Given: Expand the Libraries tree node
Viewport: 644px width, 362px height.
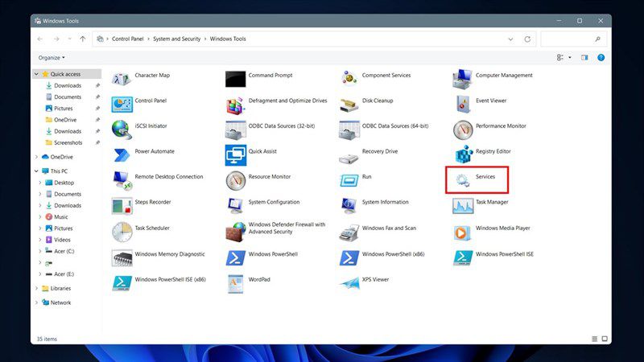Looking at the screenshot, I should [x=36, y=289].
